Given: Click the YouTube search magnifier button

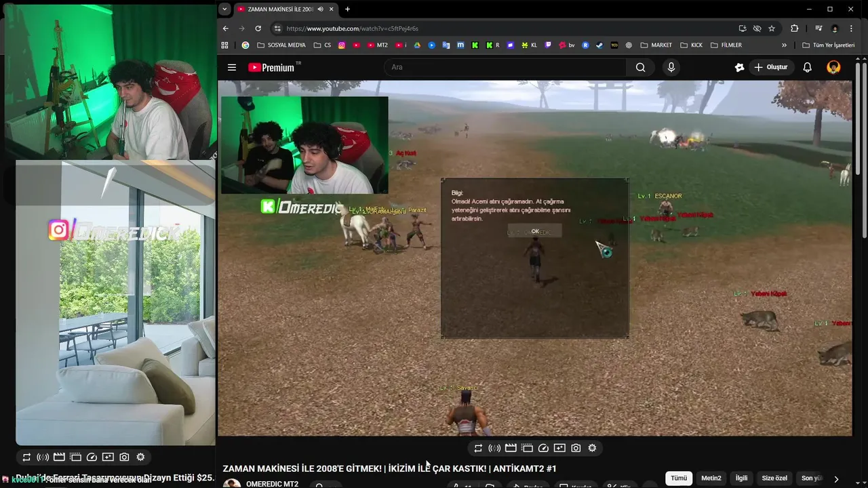Looking at the screenshot, I should (640, 67).
